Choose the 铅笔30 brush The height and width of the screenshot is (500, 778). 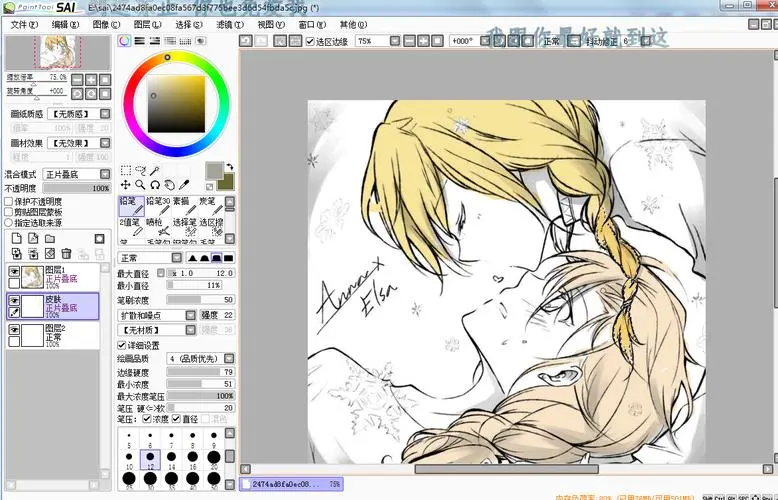pyautogui.click(x=158, y=206)
